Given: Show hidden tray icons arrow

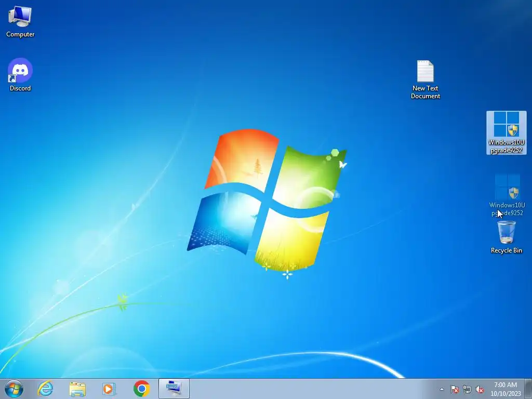Looking at the screenshot, I should [442, 389].
